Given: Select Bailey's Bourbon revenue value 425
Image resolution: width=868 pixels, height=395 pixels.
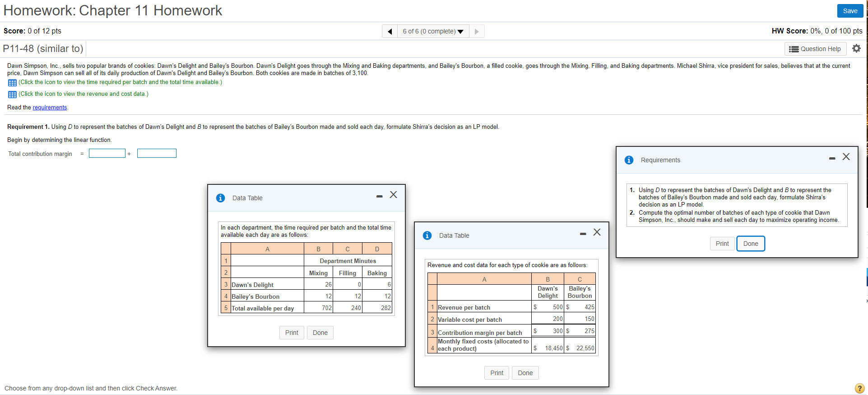Looking at the screenshot, I should [x=589, y=307].
